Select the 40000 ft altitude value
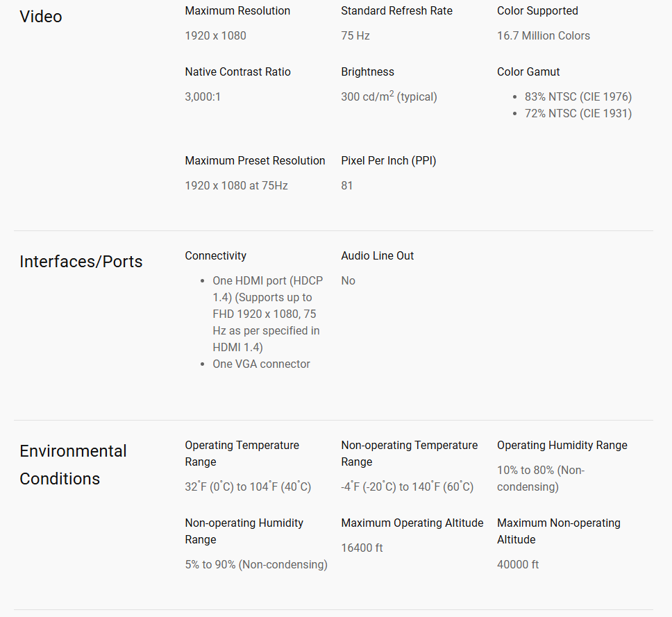Viewport: 672px width, 617px height. pyautogui.click(x=518, y=564)
